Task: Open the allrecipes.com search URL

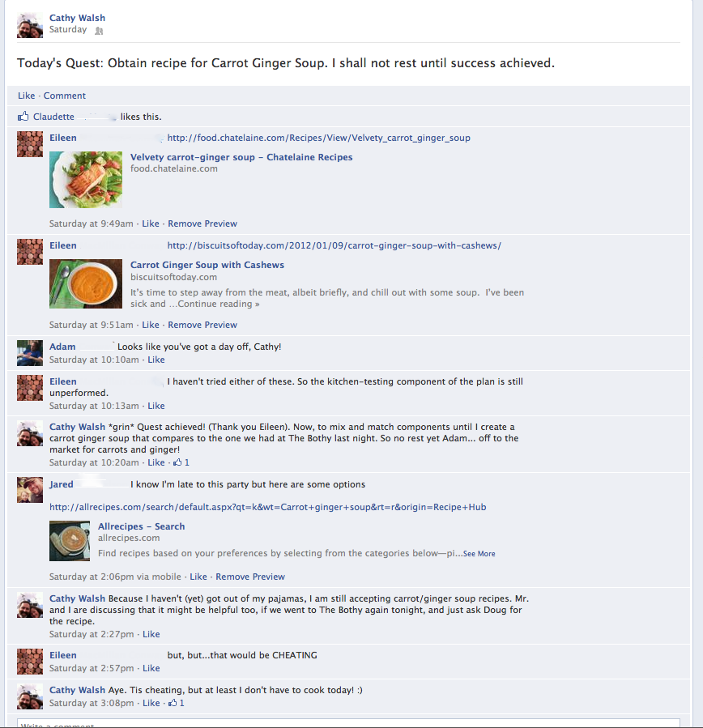Action: (268, 507)
